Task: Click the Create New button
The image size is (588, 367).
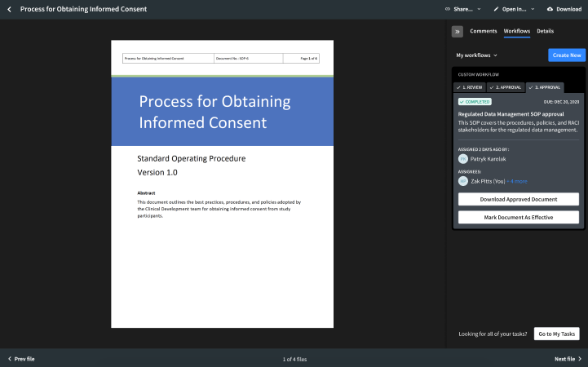Action: click(x=567, y=55)
